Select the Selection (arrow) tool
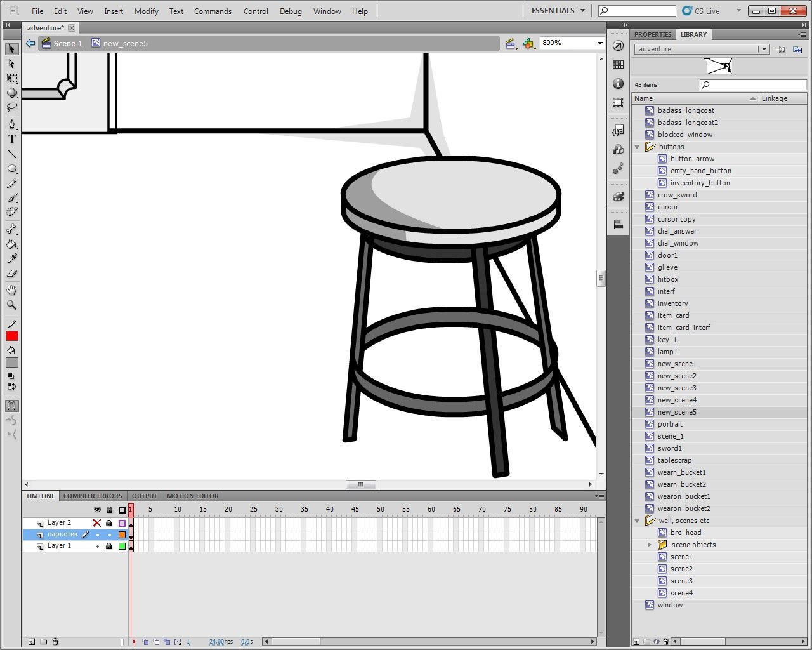The image size is (812, 650). pyautogui.click(x=11, y=49)
